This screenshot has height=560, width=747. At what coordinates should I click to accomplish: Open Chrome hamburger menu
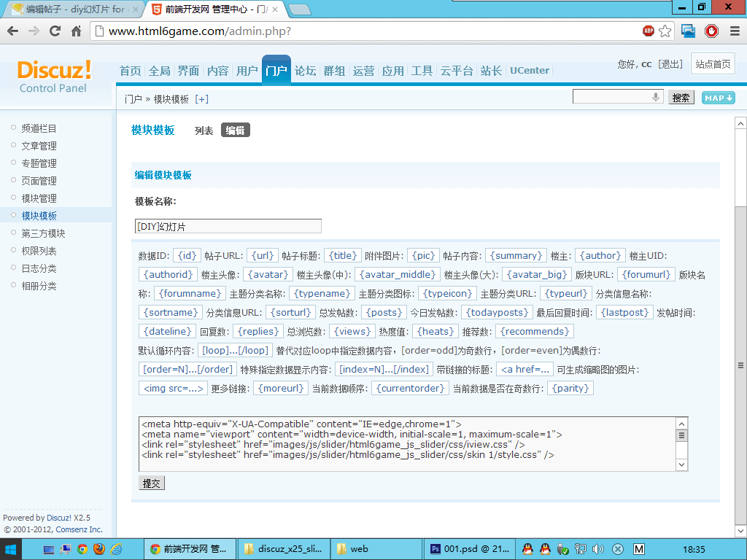735,31
